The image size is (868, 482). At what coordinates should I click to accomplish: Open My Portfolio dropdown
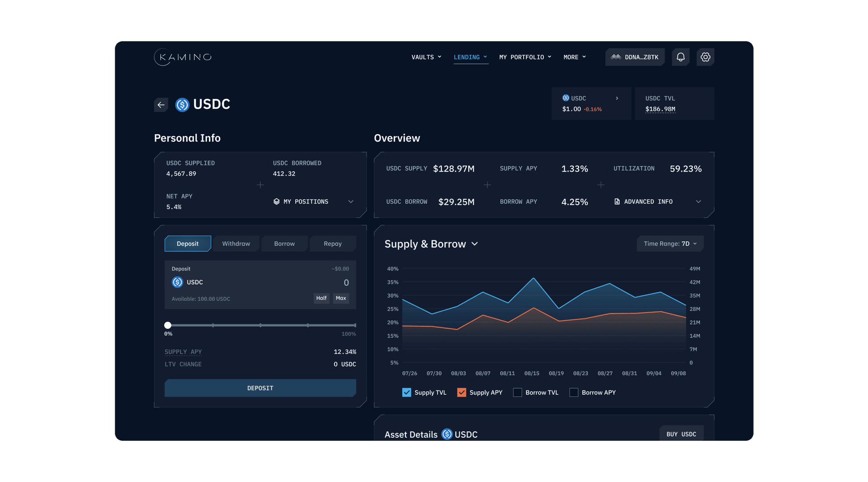525,57
